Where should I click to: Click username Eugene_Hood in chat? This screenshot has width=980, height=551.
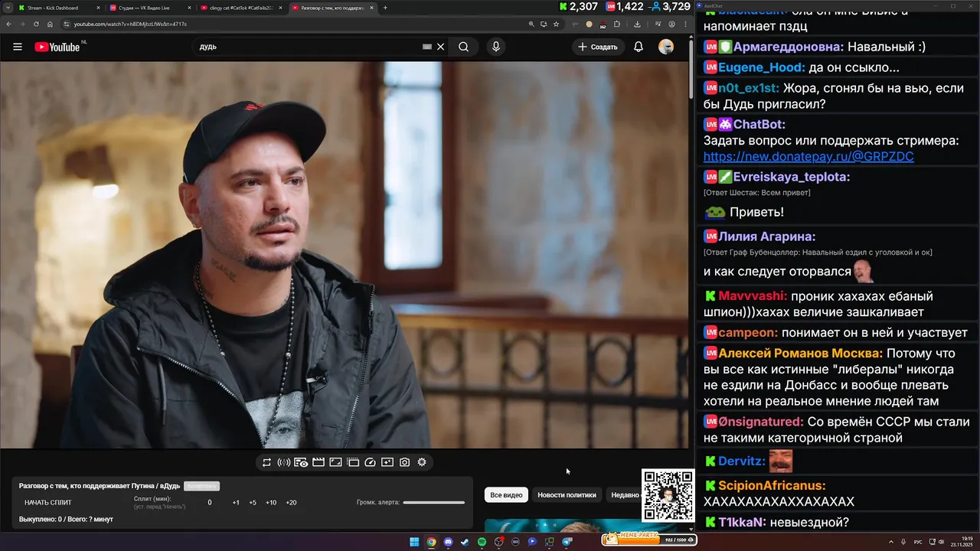[761, 67]
